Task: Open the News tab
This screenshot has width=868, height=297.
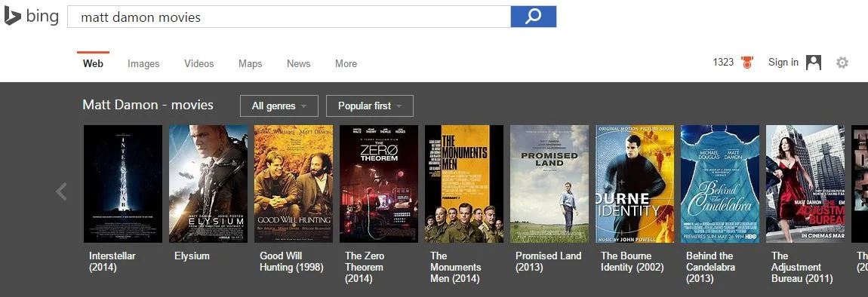Action: tap(298, 63)
